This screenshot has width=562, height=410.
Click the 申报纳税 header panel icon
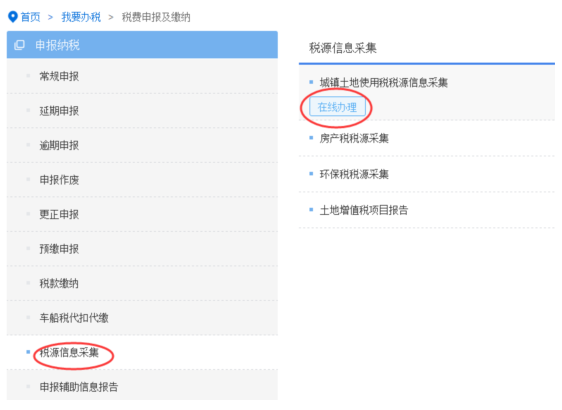point(19,45)
